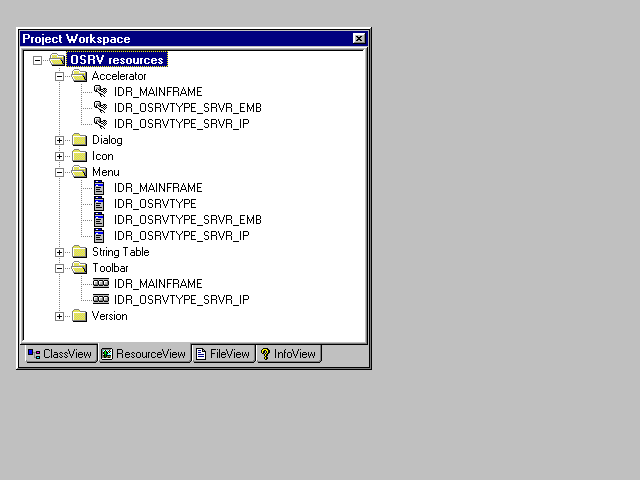The width and height of the screenshot is (640, 480).
Task: Close the Project Workspace panel
Action: pyautogui.click(x=359, y=38)
